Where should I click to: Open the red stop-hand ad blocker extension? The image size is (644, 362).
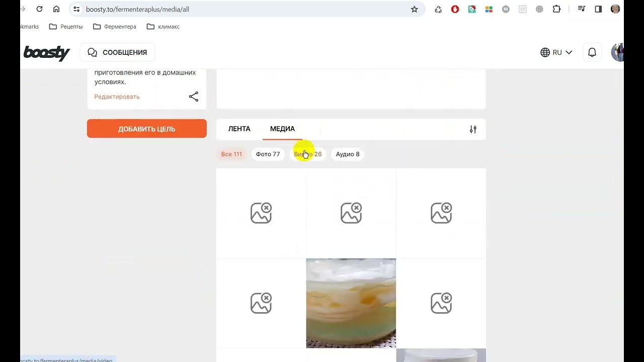point(455,9)
